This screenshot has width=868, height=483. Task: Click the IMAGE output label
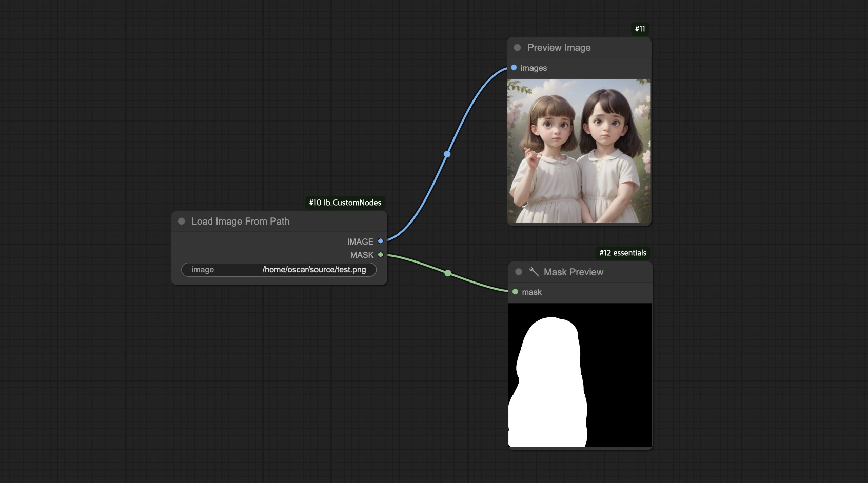coord(360,241)
